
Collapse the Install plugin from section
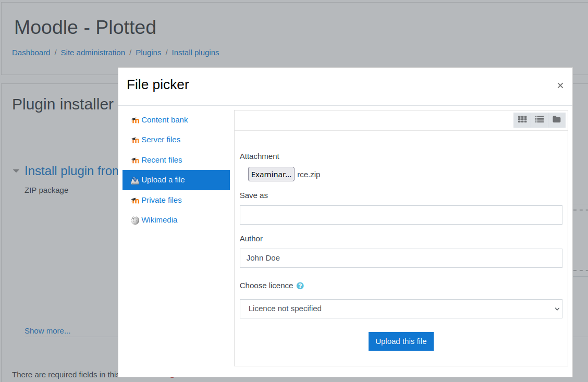pos(16,171)
